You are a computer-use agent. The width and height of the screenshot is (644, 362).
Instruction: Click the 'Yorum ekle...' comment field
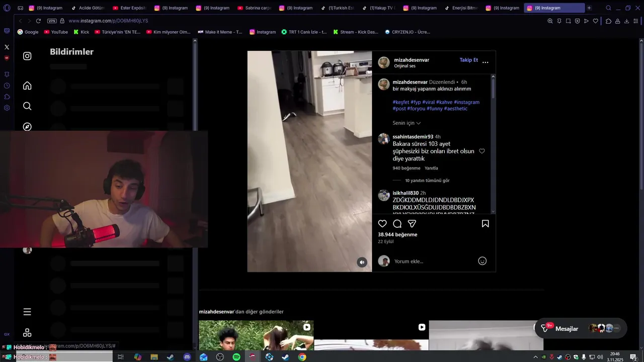click(433, 261)
